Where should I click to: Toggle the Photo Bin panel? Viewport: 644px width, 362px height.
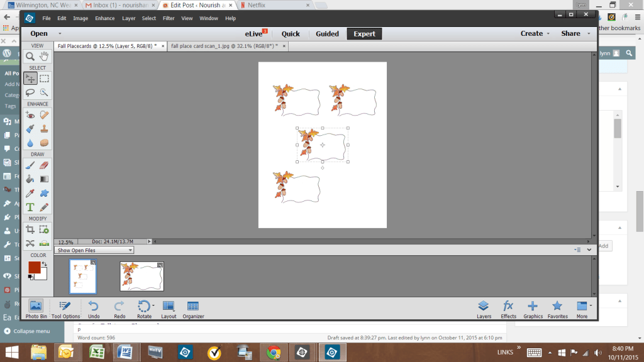(35, 307)
